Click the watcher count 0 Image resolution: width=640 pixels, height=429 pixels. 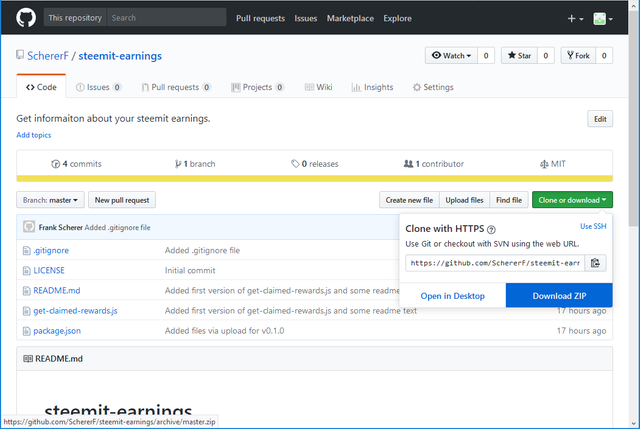(486, 56)
